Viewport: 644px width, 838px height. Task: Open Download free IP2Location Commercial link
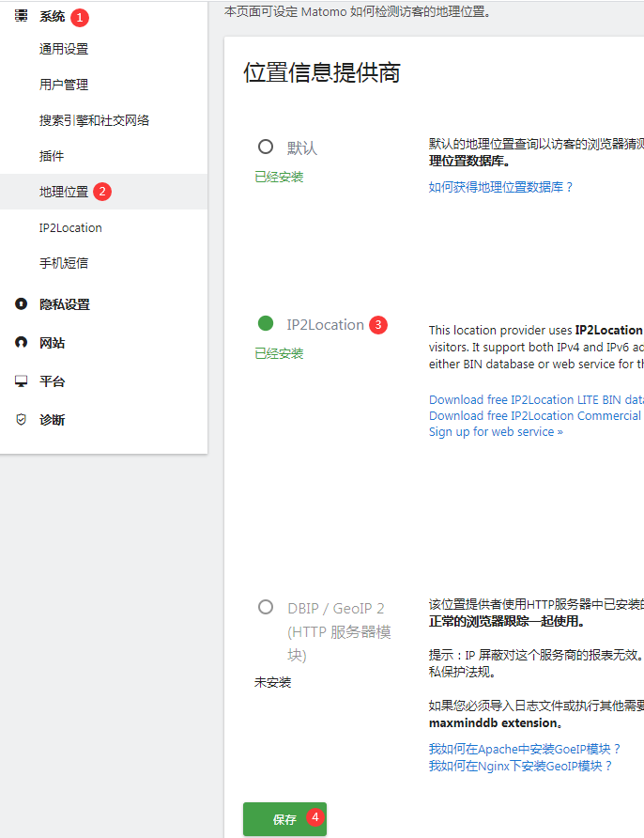[x=536, y=416]
